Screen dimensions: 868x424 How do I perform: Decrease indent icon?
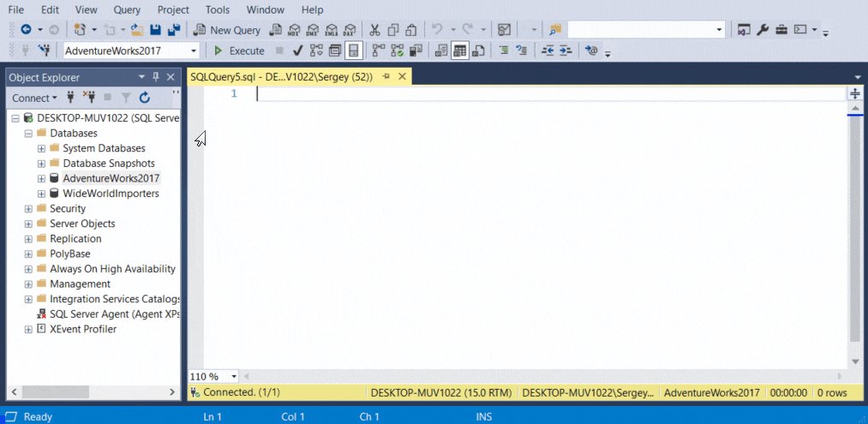pos(547,51)
